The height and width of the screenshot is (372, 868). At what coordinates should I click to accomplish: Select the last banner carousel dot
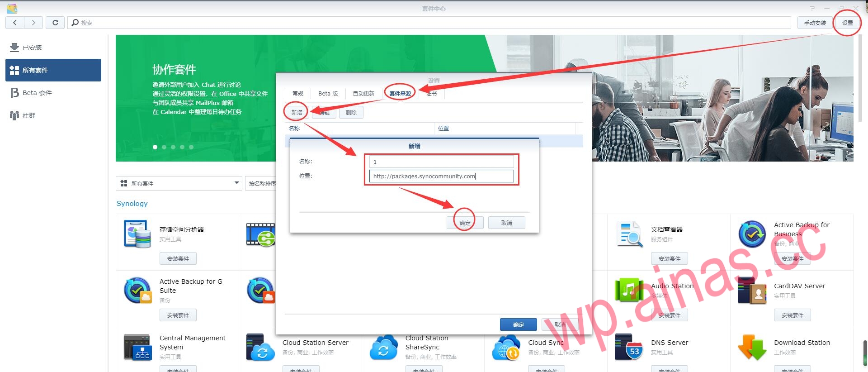click(x=191, y=147)
